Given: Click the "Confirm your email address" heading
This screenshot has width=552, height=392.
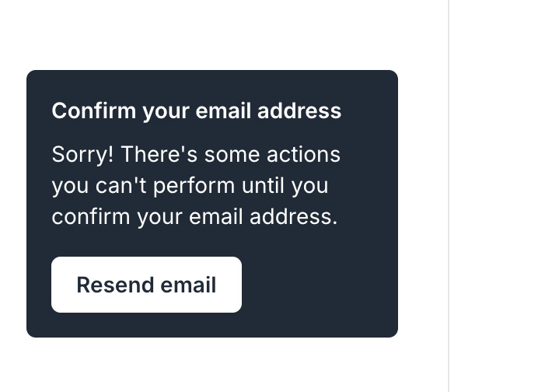Looking at the screenshot, I should tap(196, 110).
